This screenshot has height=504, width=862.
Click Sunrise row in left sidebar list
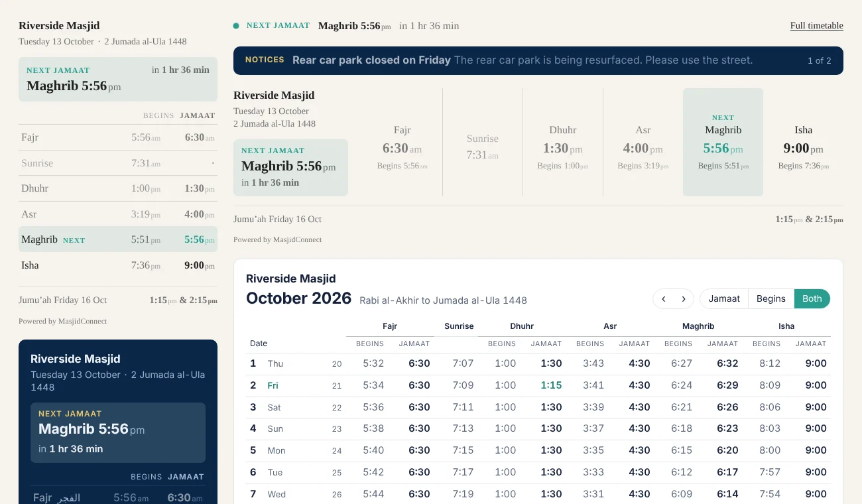(118, 163)
